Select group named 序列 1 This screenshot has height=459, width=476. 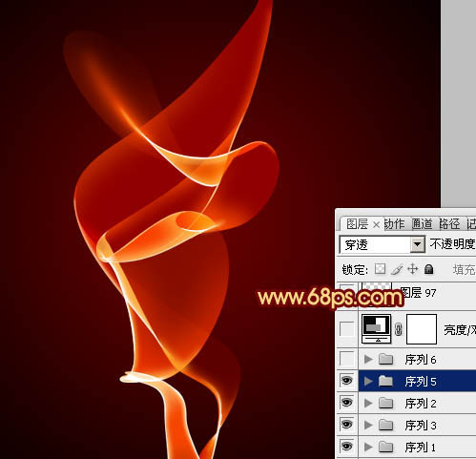[421, 448]
